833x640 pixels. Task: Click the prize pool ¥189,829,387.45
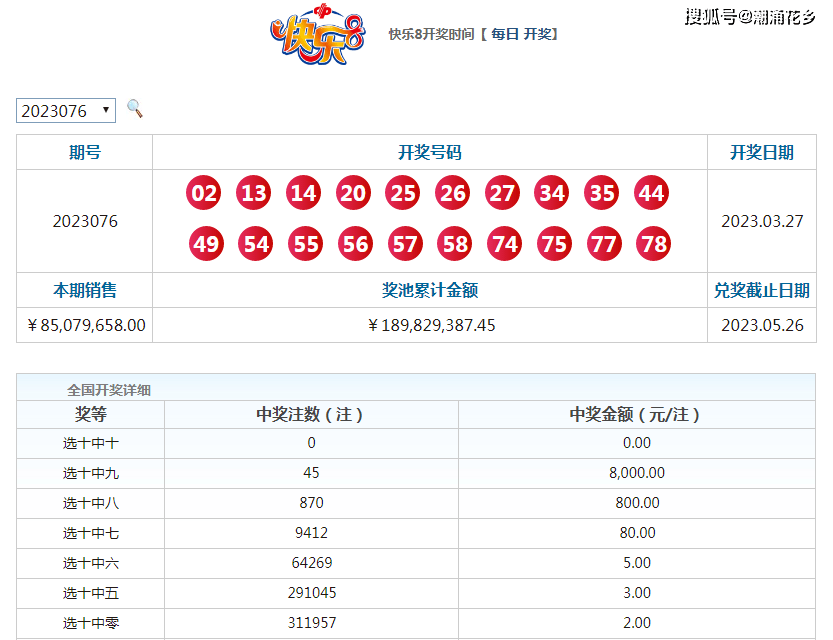(431, 325)
